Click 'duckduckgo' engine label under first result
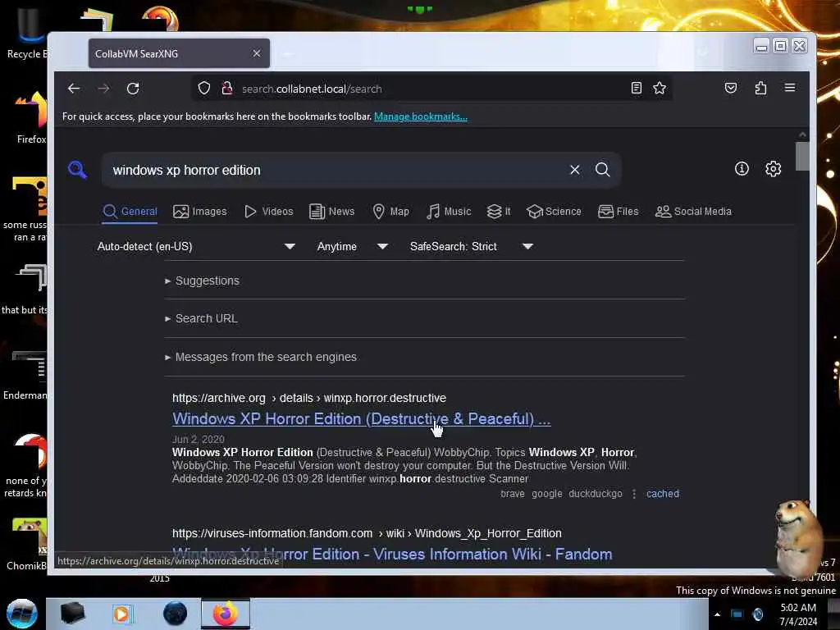This screenshot has height=630, width=840. tap(596, 493)
